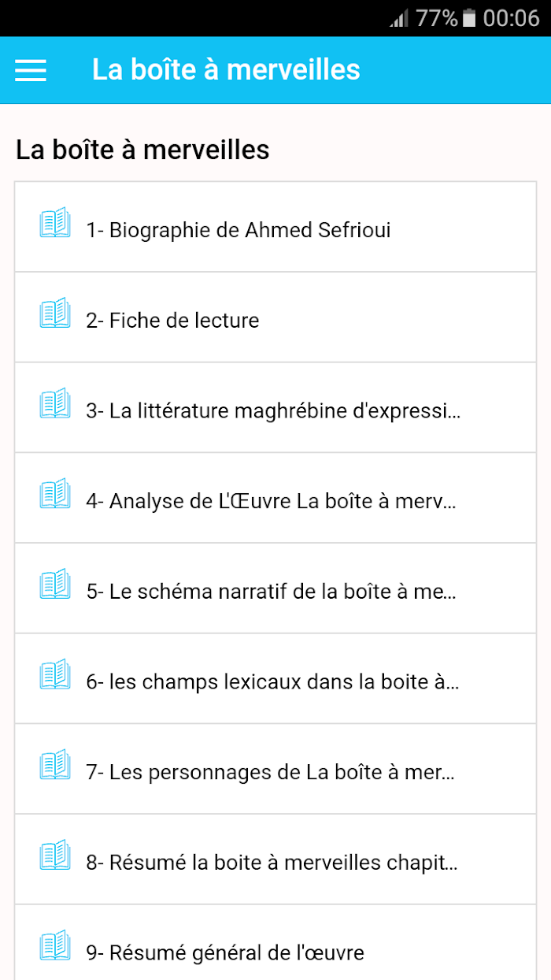The height and width of the screenshot is (980, 551).
Task: Select 7- Les personnages de La boîte
Action: pos(275,769)
